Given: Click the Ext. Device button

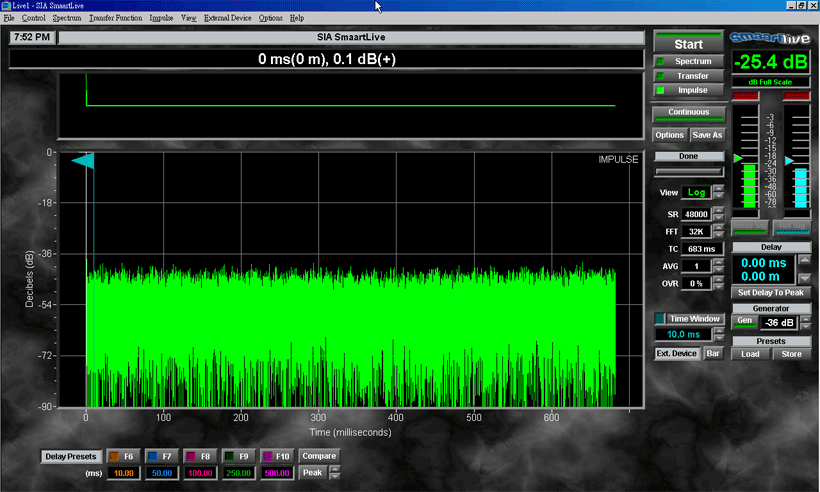Looking at the screenshot, I should pyautogui.click(x=676, y=353).
